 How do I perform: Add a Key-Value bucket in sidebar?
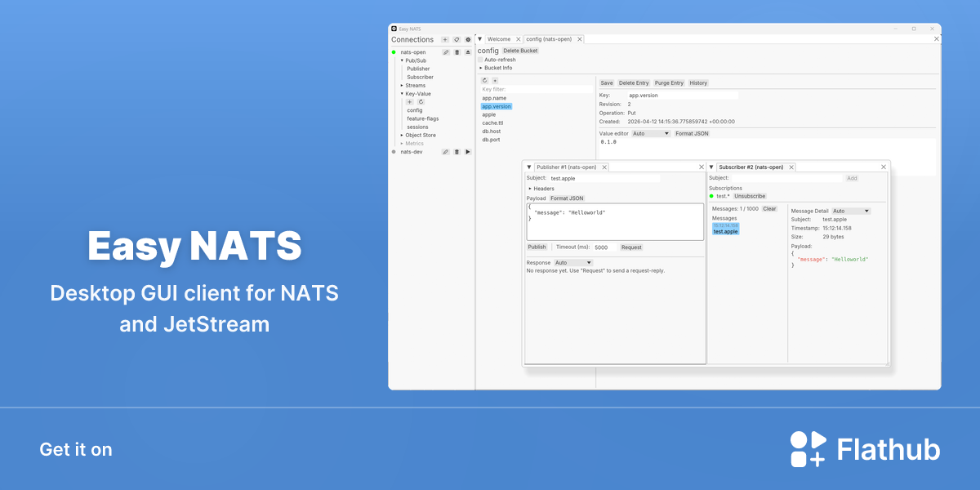(x=410, y=102)
